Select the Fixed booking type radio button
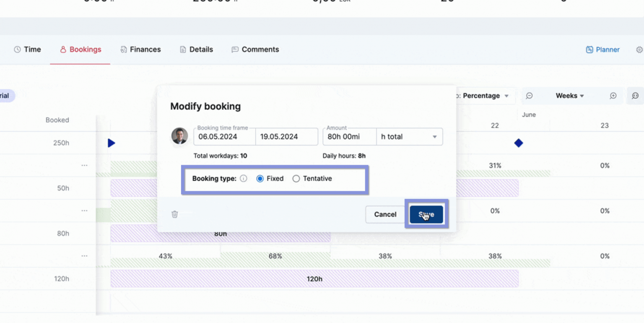Screen dimensions: 644x323 click(x=260, y=178)
